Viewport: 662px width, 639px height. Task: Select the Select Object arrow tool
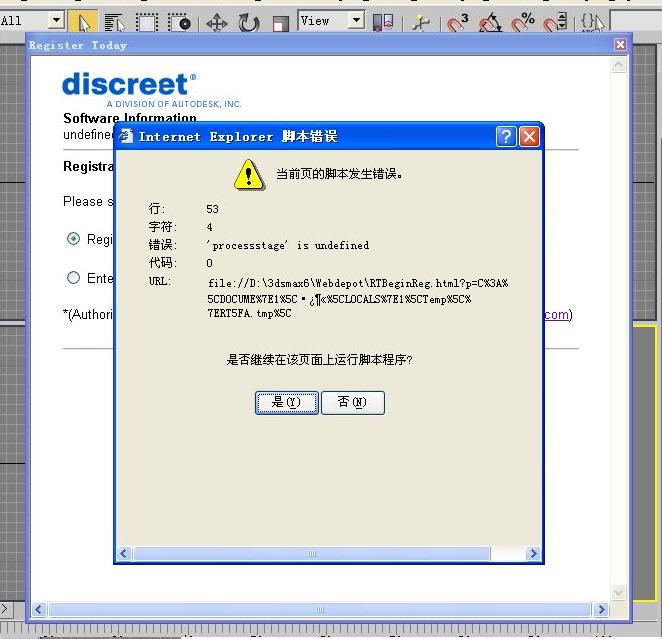pyautogui.click(x=83, y=22)
